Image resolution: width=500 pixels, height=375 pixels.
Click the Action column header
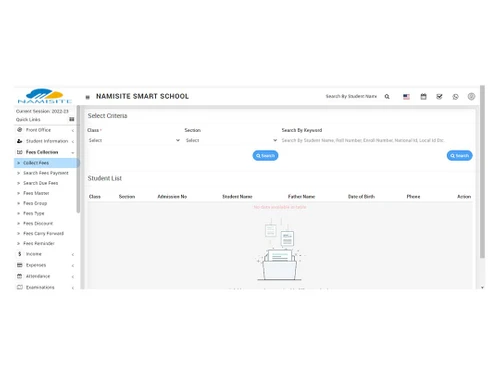[x=464, y=197]
